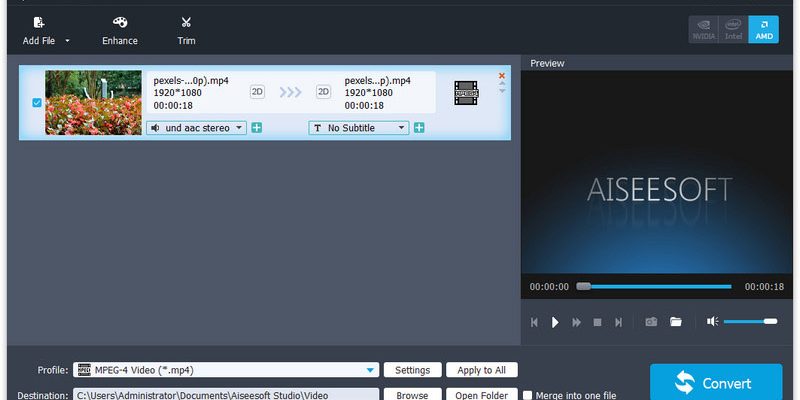The height and width of the screenshot is (400, 800).
Task: Click the Settings button
Action: 412,370
